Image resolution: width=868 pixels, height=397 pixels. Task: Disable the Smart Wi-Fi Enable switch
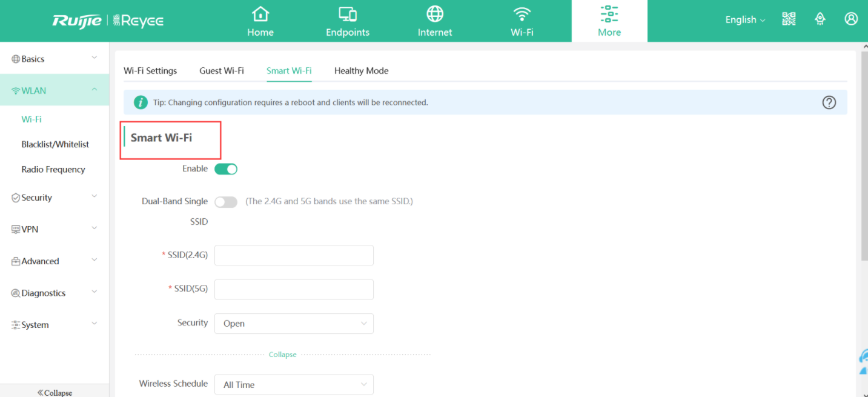tap(226, 169)
